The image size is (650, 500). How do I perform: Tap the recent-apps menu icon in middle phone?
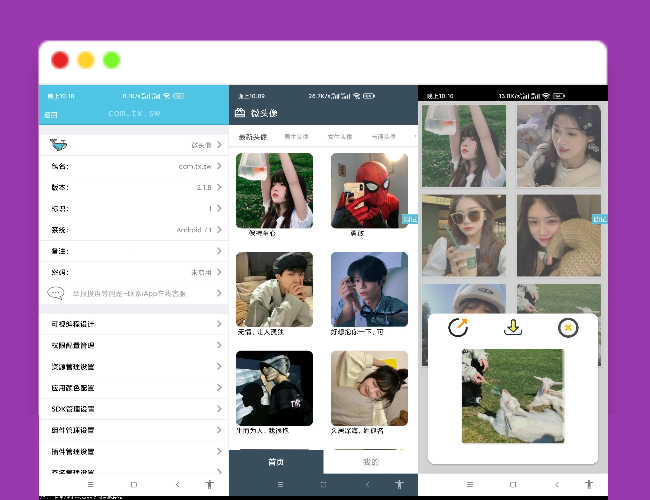(x=280, y=484)
